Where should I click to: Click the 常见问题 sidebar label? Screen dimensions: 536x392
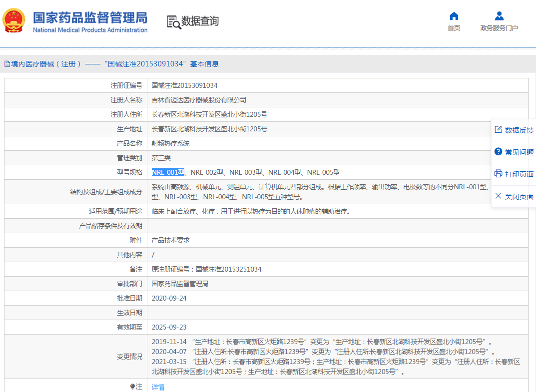coord(519,152)
